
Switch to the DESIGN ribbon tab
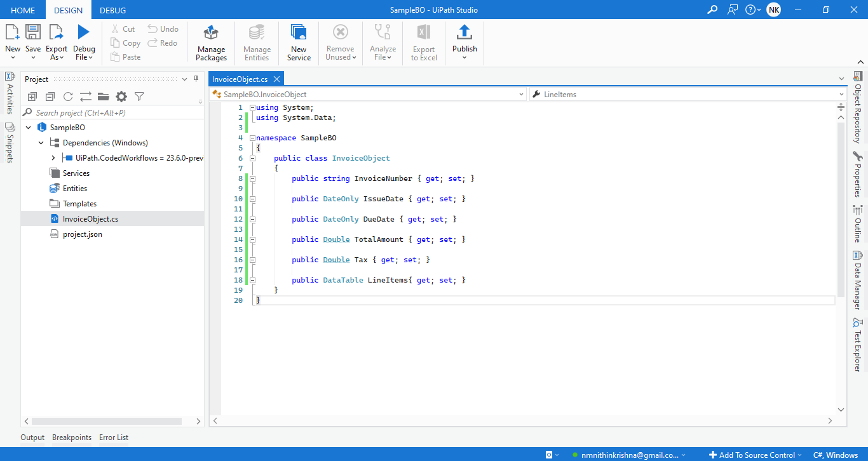[68, 10]
